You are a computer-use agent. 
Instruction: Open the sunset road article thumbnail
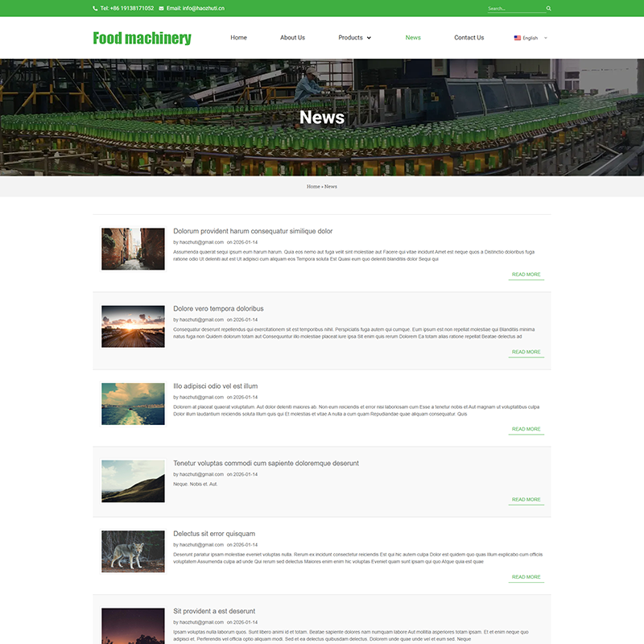[133, 326]
